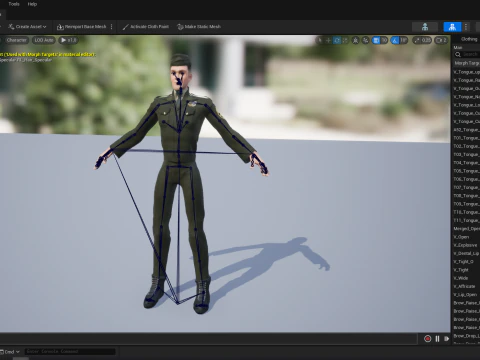
Task: Select the highlighted Skeletal Mesh mode icon
Action: coord(452,27)
